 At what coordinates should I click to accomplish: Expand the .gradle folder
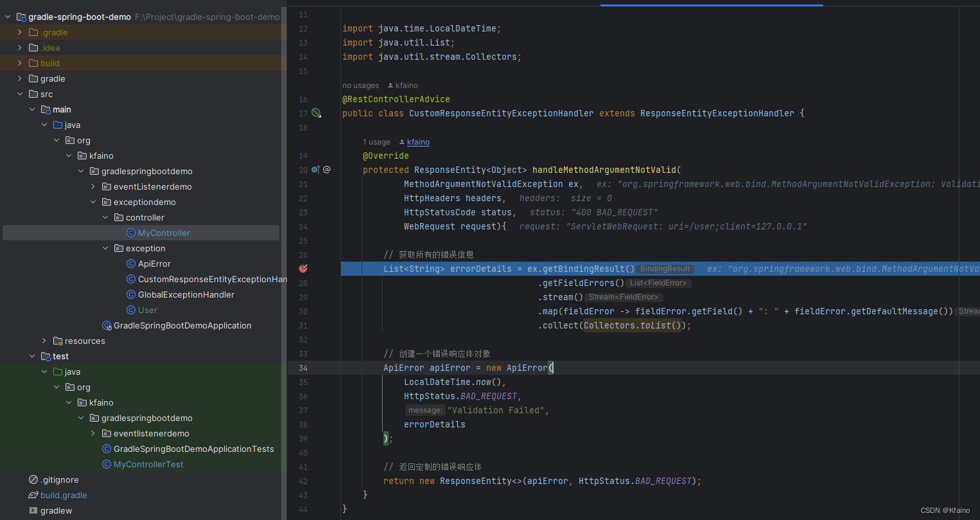tap(20, 32)
